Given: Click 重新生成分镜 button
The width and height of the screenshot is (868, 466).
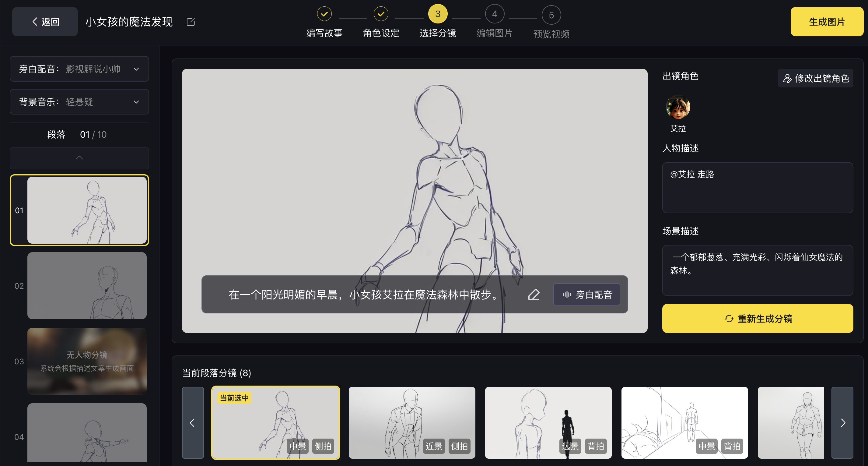Looking at the screenshot, I should (758, 318).
